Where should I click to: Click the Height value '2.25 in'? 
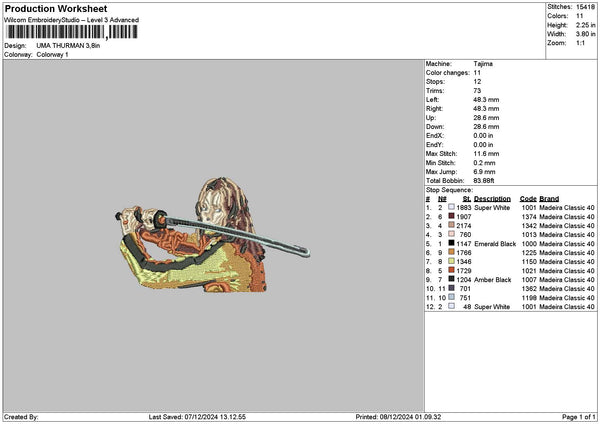point(585,25)
